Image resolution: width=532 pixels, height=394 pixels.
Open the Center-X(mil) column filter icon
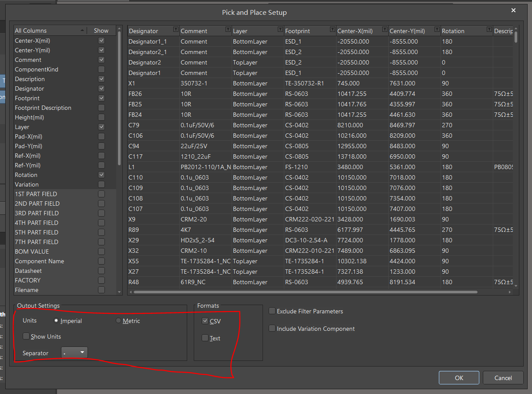pyautogui.click(x=384, y=30)
